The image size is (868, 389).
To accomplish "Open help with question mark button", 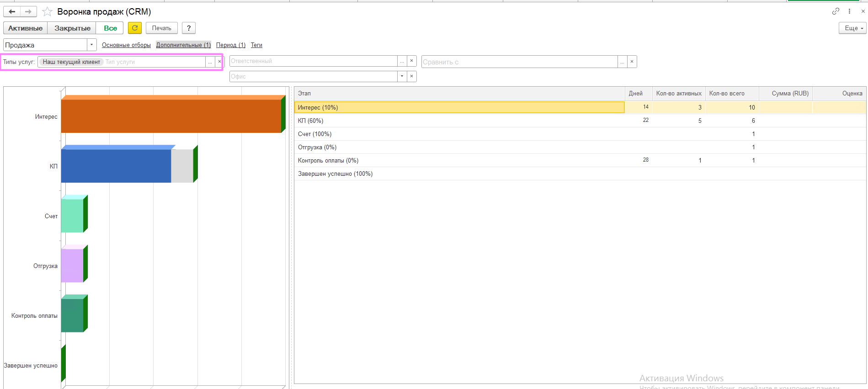I will click(x=189, y=28).
